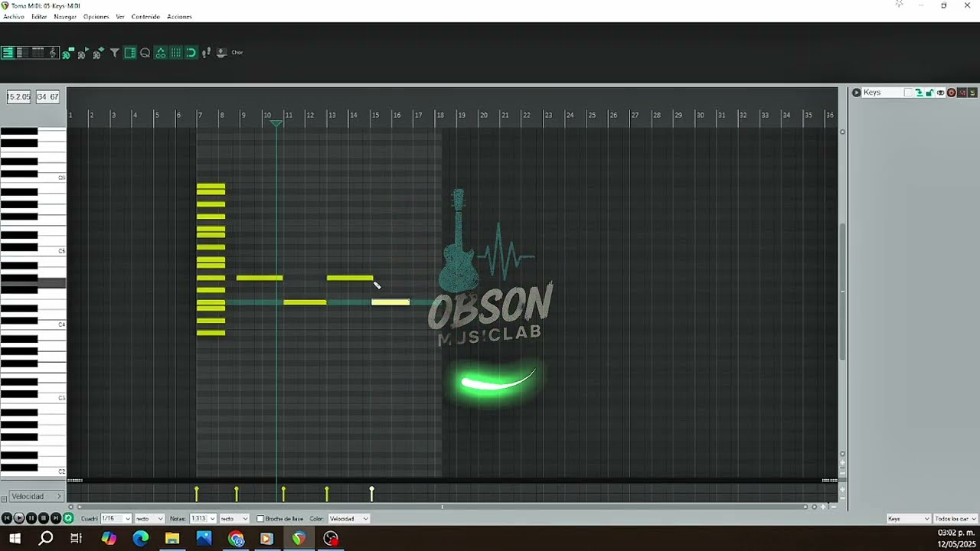The height and width of the screenshot is (551, 980).
Task: Switch to event list view mode
Action: (38, 53)
